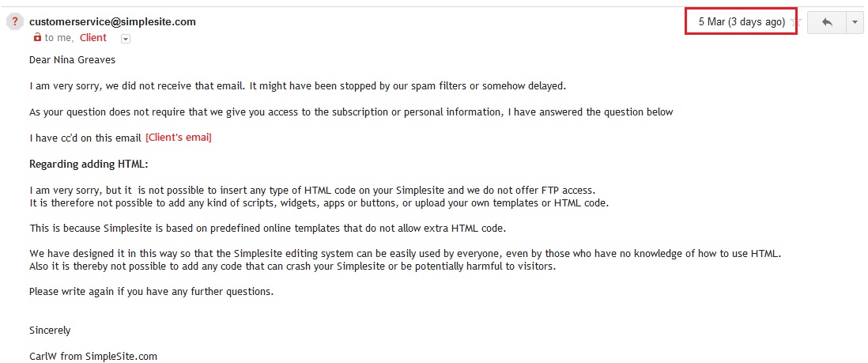The height and width of the screenshot is (363, 868).
Task: Click the red [Client's email] text
Action: point(179,138)
